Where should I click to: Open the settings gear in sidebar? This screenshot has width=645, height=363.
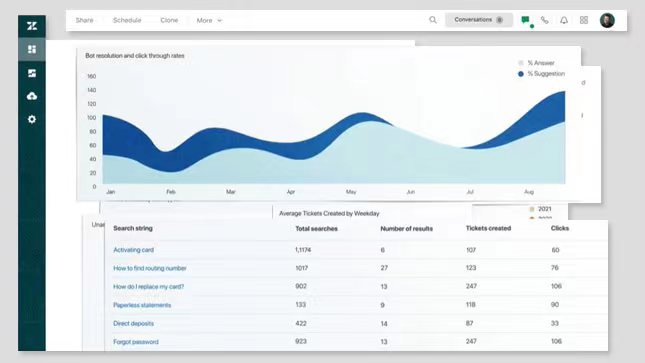coord(32,119)
